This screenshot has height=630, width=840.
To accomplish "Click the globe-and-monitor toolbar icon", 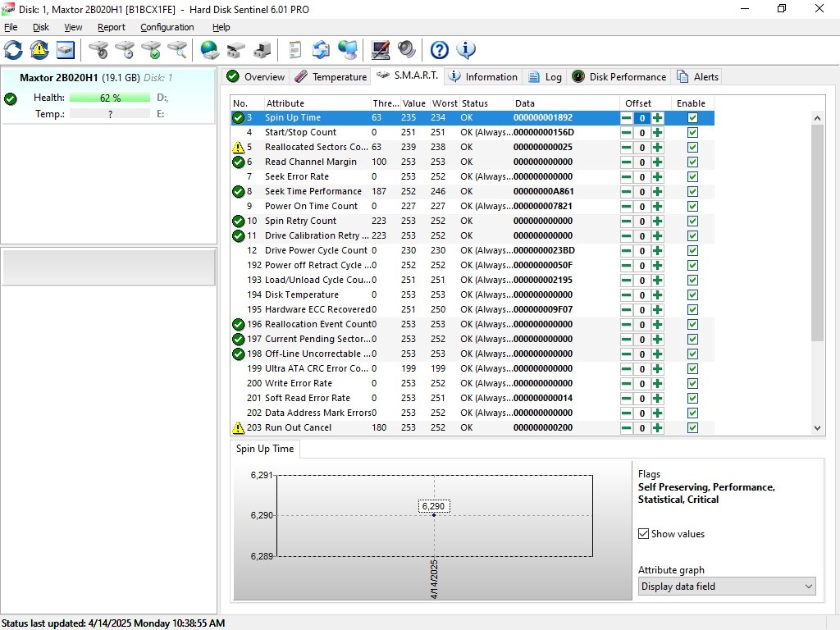I will (x=348, y=50).
